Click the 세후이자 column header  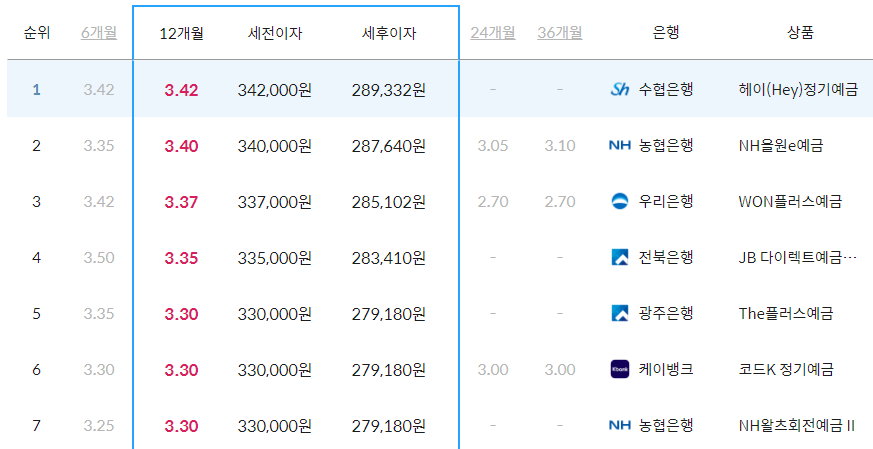389,33
